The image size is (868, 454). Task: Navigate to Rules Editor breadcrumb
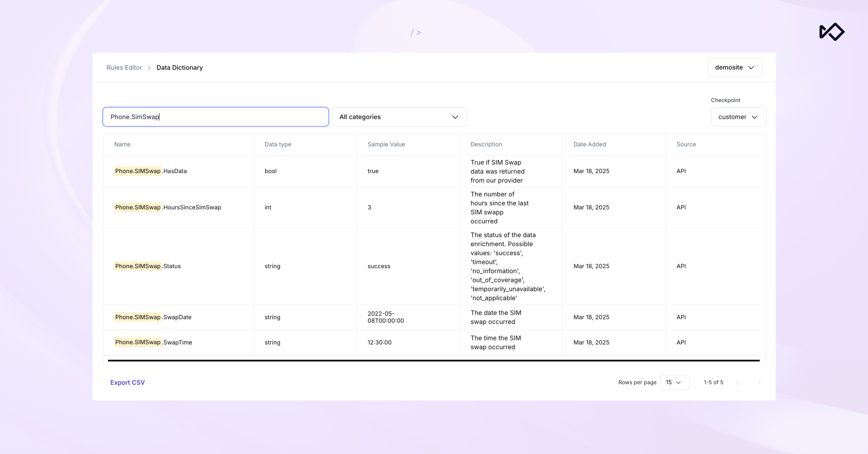click(124, 68)
